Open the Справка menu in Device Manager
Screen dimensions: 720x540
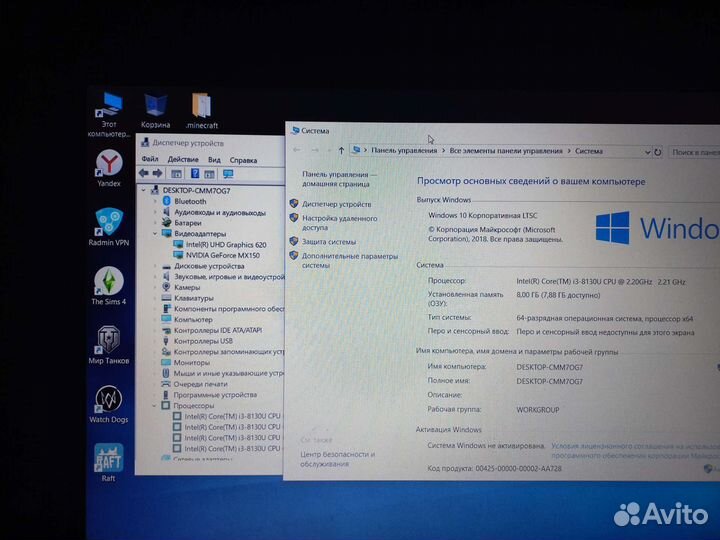pyautogui.click(x=243, y=160)
